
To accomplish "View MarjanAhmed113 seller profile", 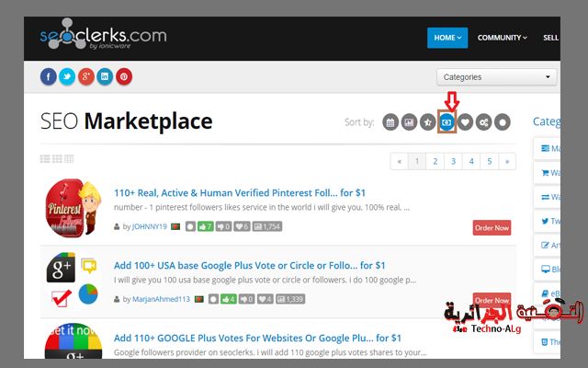I will [162, 299].
